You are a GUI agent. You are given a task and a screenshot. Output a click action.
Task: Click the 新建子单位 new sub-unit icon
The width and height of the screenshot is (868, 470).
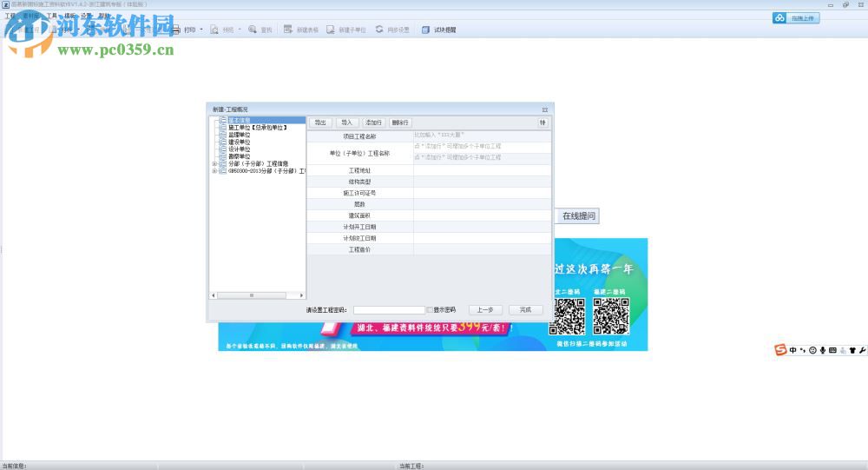[331, 30]
